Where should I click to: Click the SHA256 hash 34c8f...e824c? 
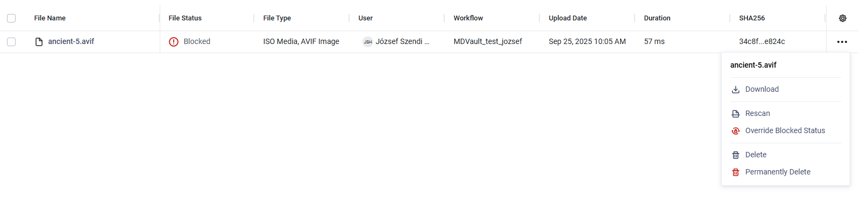pyautogui.click(x=762, y=41)
